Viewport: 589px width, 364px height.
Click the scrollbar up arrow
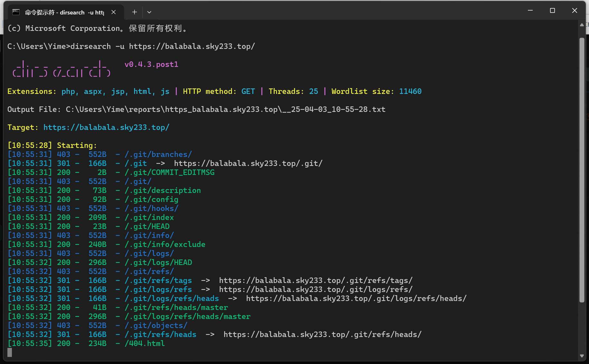[x=582, y=25]
